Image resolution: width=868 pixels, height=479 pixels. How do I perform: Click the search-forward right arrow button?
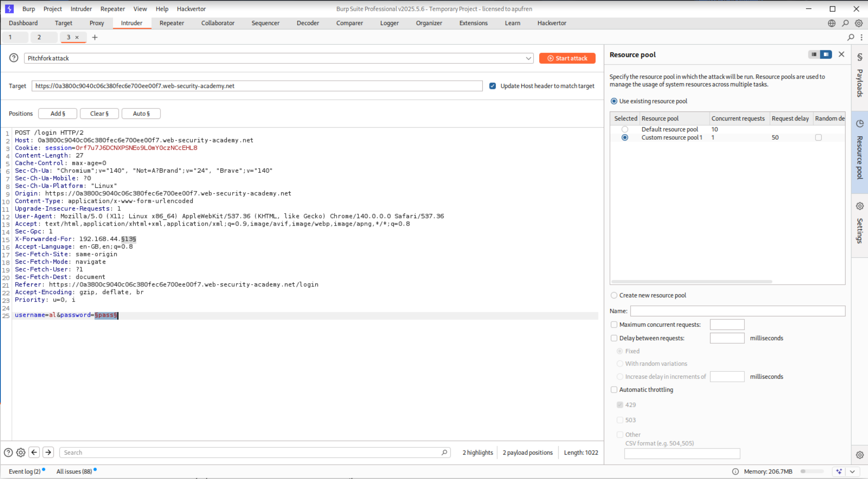coord(48,452)
